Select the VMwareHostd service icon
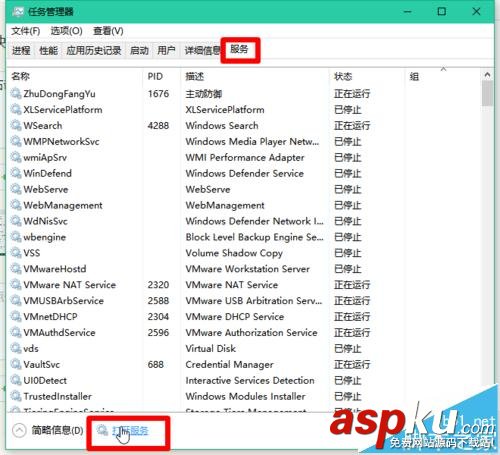The image size is (500, 455). 16,268
